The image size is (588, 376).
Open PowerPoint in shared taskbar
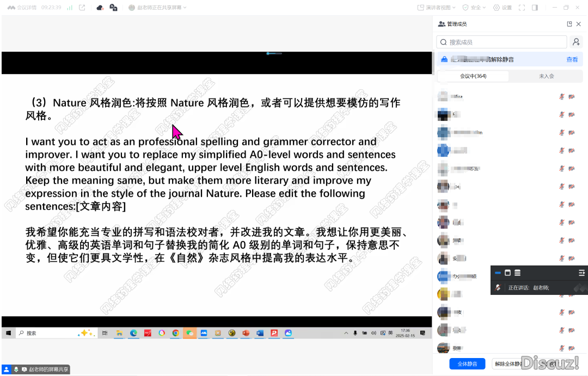coord(246,333)
